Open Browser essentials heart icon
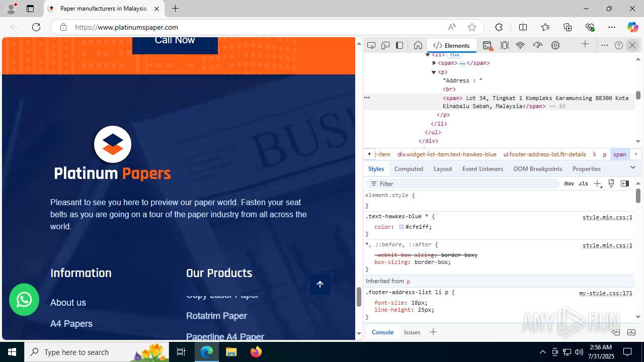This screenshot has height=362, width=644. [590, 27]
